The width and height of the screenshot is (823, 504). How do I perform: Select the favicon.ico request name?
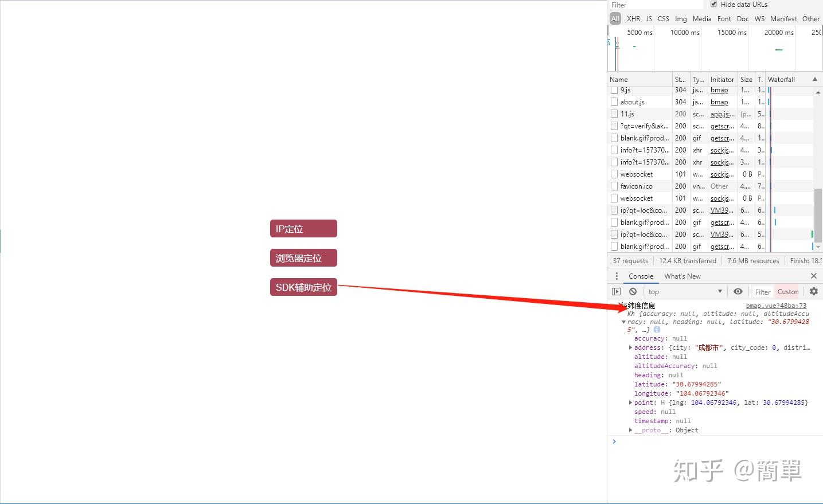click(637, 186)
